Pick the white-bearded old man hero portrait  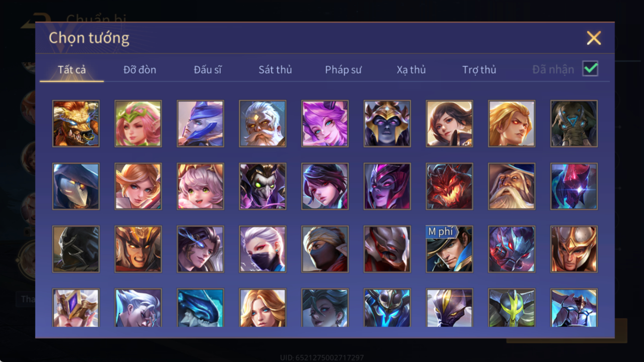262,124
